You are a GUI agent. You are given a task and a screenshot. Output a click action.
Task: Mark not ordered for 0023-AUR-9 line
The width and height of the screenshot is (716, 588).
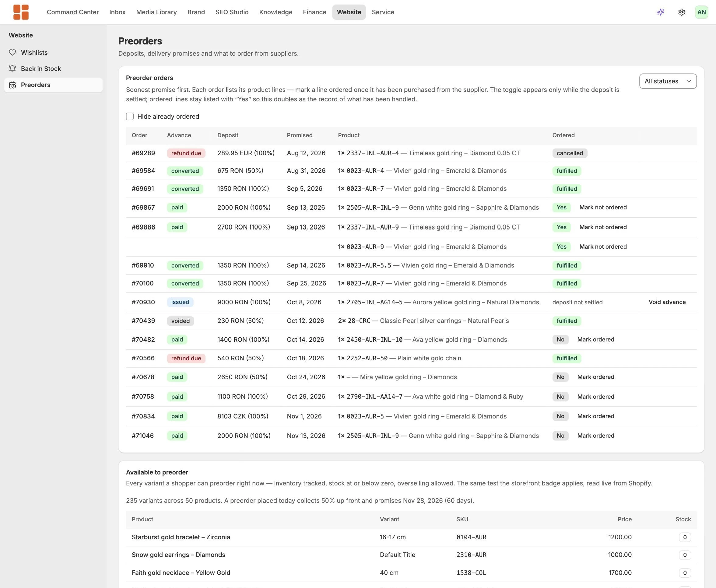(x=603, y=247)
